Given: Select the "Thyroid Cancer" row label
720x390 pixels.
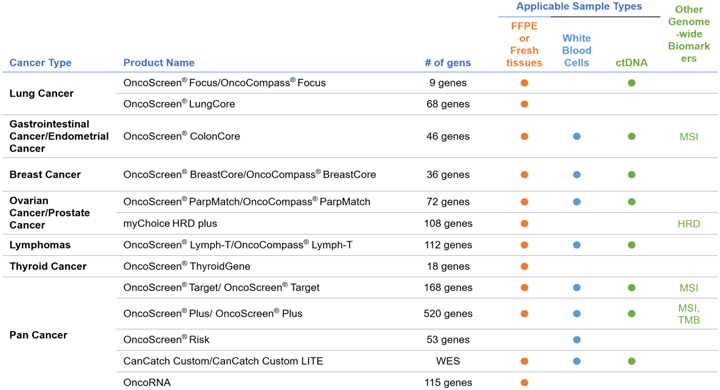Looking at the screenshot, I should pyautogui.click(x=48, y=266).
